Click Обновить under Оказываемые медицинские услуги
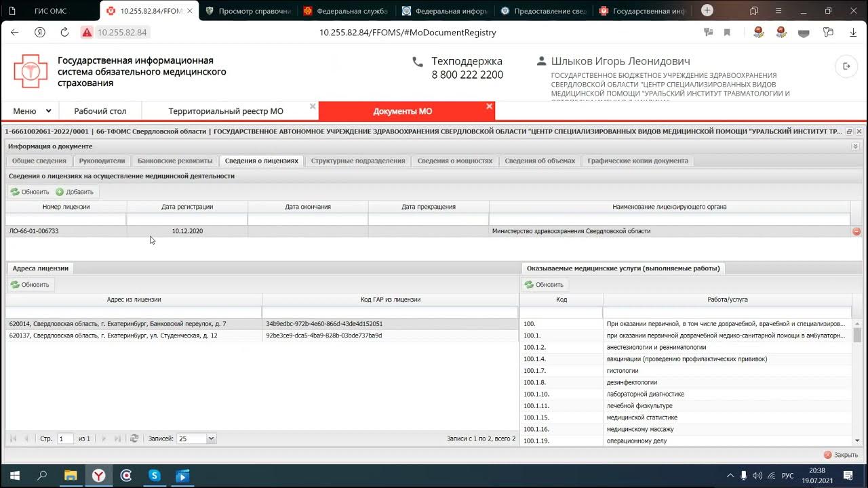 click(544, 285)
